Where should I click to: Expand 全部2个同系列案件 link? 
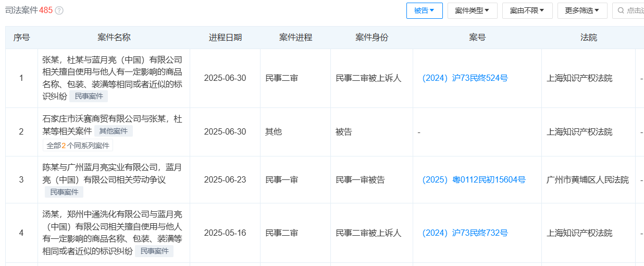coord(78,145)
